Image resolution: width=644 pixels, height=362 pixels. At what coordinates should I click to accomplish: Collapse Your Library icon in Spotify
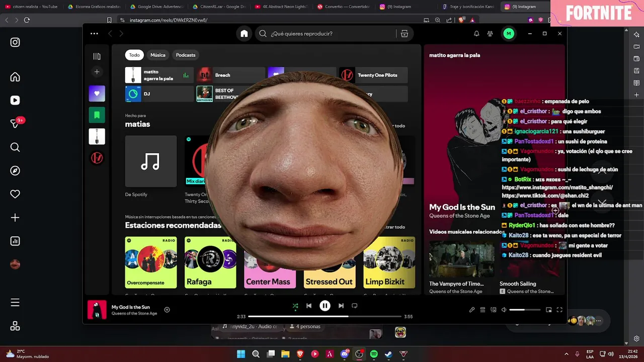[97, 56]
